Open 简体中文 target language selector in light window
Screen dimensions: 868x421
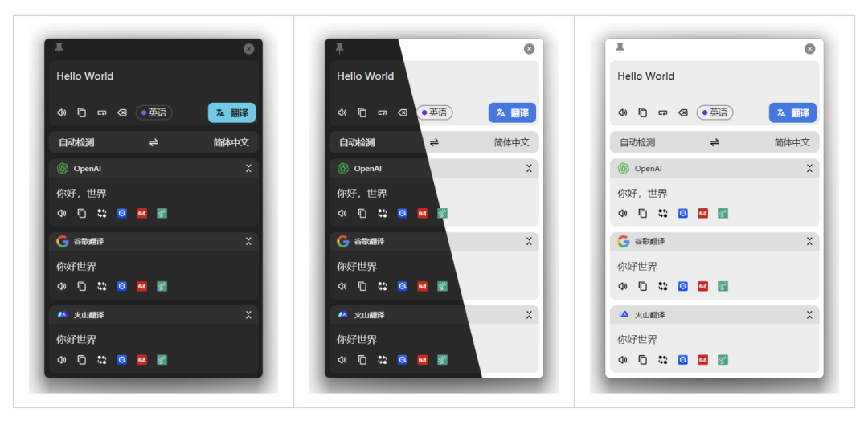(792, 143)
